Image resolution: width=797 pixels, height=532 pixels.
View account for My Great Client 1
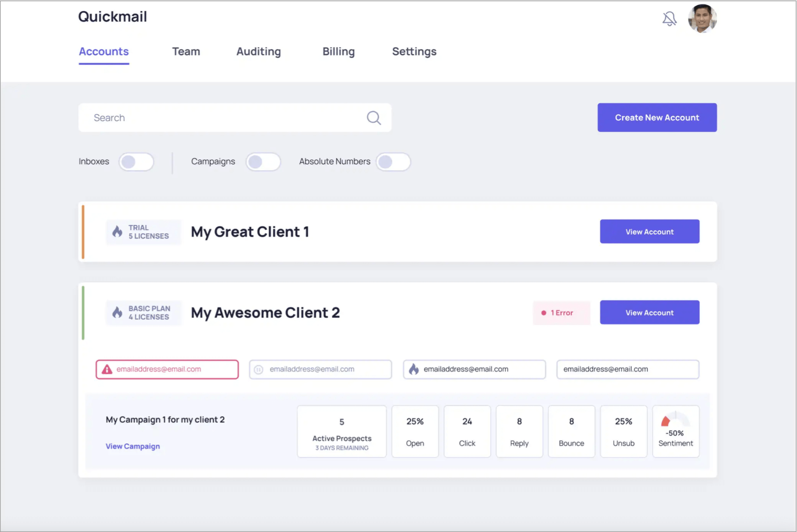click(649, 232)
